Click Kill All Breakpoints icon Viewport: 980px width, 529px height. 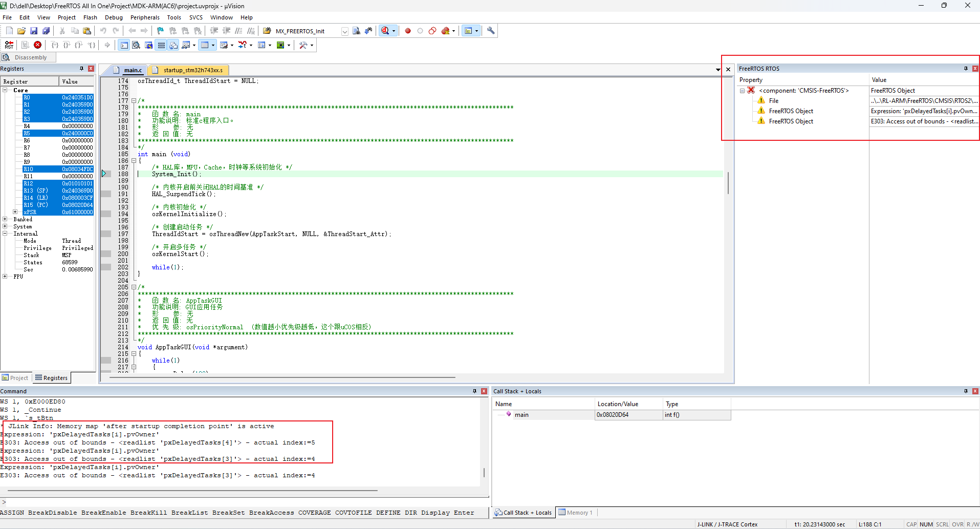446,31
